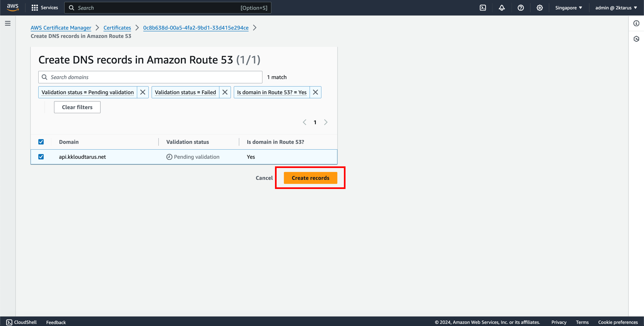
Task: Expand the left hamburger navigation menu
Action: coord(8,23)
